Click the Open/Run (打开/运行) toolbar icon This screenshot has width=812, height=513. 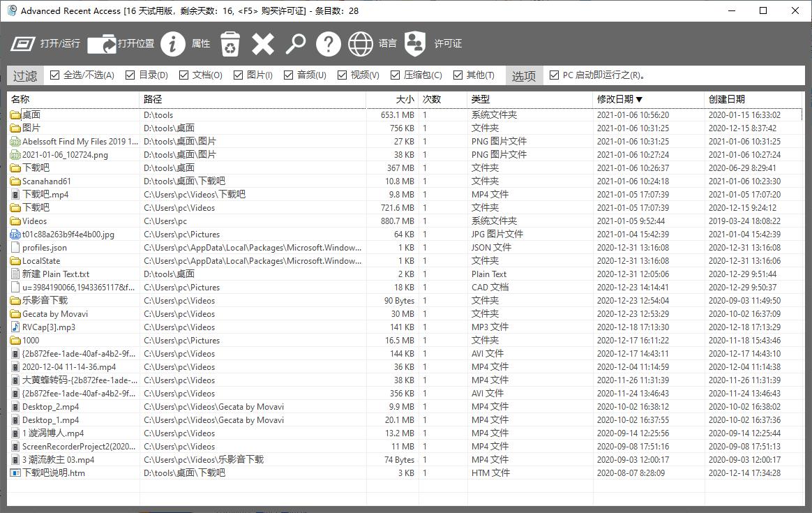coord(23,44)
